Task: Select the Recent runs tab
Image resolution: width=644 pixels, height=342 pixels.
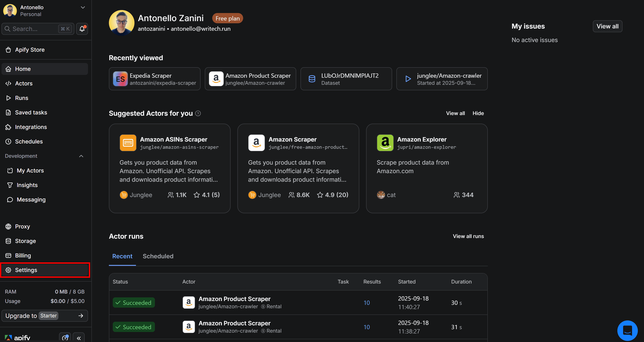Action: (x=122, y=256)
